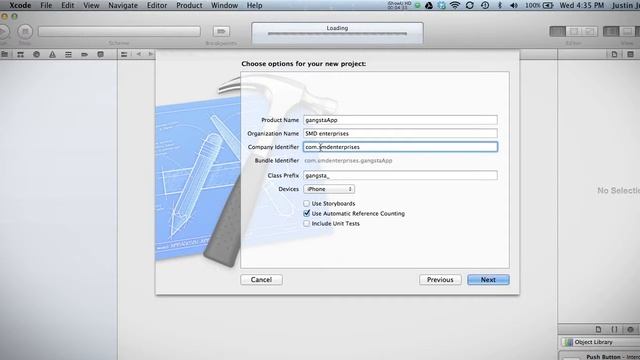This screenshot has height=360, width=640.
Task: Open the Product menu
Action: click(x=189, y=5)
